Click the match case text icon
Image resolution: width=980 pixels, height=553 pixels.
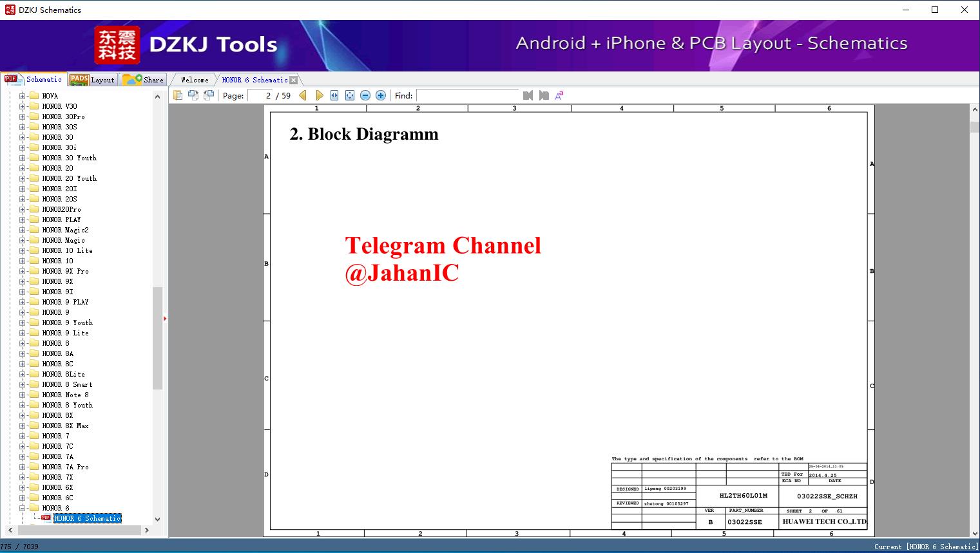click(559, 95)
